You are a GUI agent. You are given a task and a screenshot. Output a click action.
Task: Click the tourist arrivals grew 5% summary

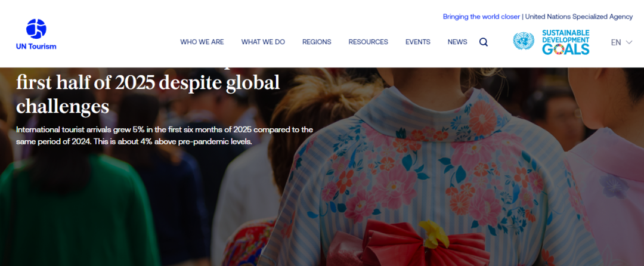click(x=165, y=135)
